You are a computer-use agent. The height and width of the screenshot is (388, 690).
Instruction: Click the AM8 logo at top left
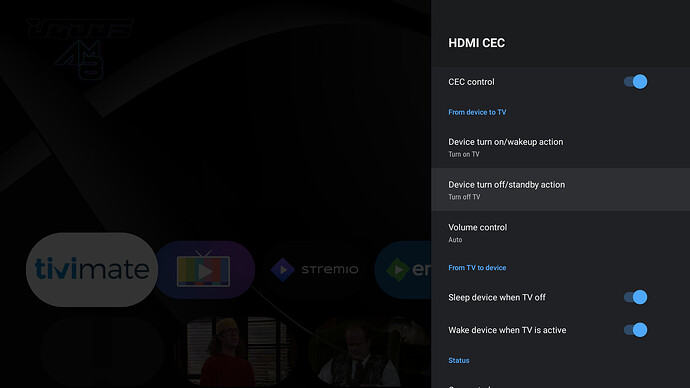tap(80, 49)
